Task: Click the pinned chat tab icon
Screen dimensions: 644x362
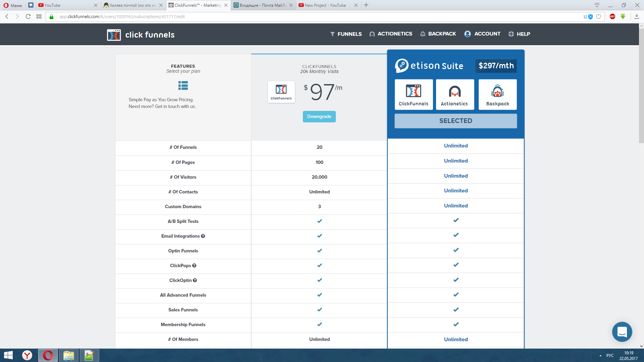Action: coord(31,5)
